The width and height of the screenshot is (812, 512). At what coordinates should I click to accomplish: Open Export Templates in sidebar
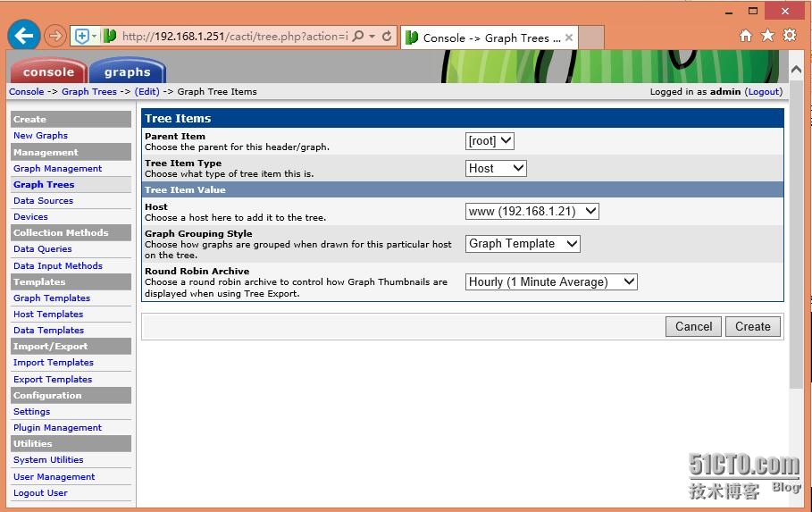click(x=53, y=380)
